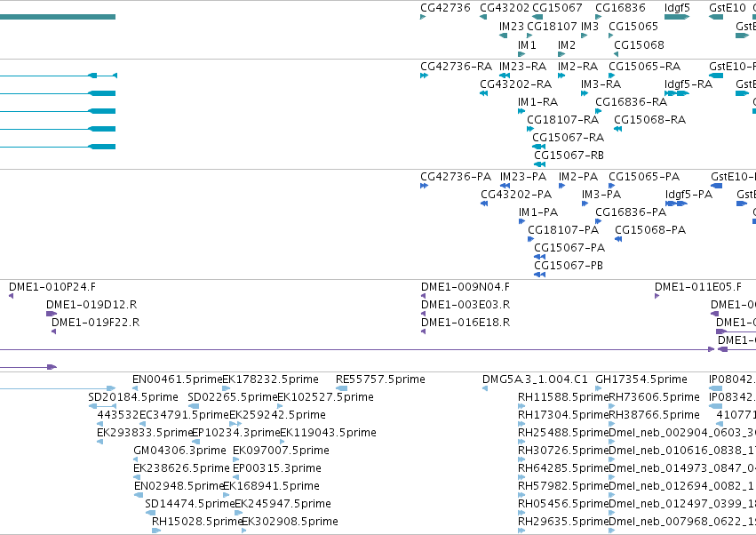
Task: Select the CG43202-PA protein label
Action: coord(516,195)
